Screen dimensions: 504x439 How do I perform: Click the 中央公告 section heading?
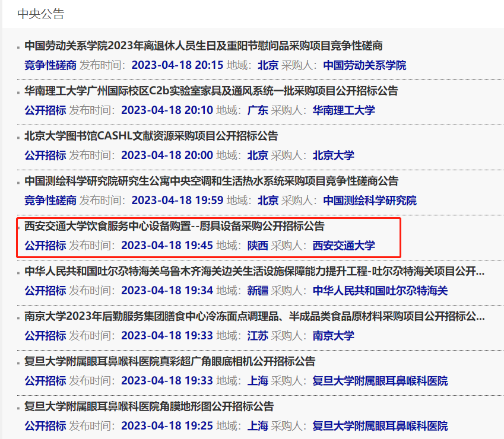(41, 14)
